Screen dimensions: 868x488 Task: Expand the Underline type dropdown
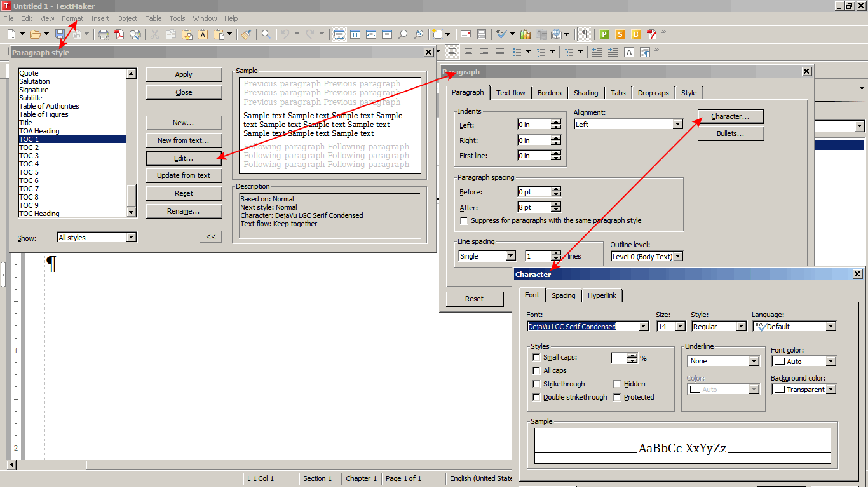pyautogui.click(x=754, y=361)
